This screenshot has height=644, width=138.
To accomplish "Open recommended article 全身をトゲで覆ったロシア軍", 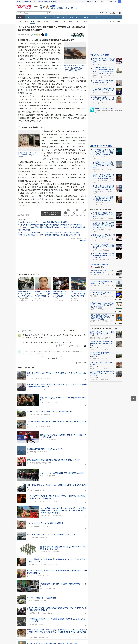I will [56, 374].
